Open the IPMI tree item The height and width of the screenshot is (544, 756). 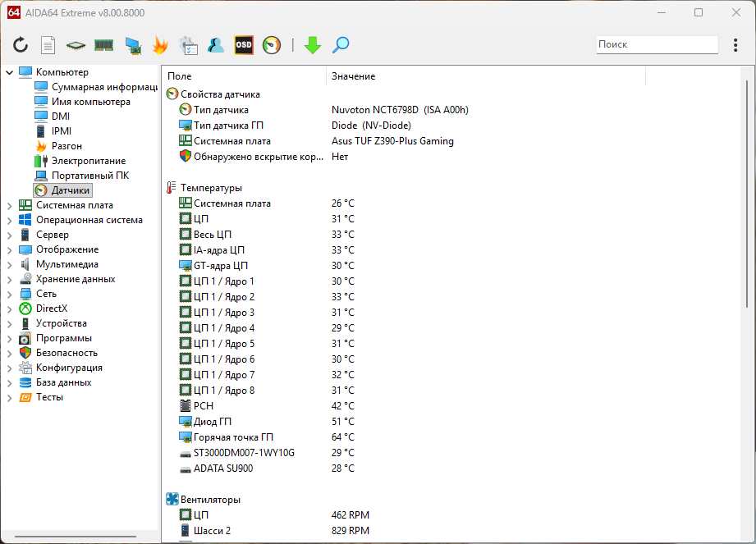point(53,131)
